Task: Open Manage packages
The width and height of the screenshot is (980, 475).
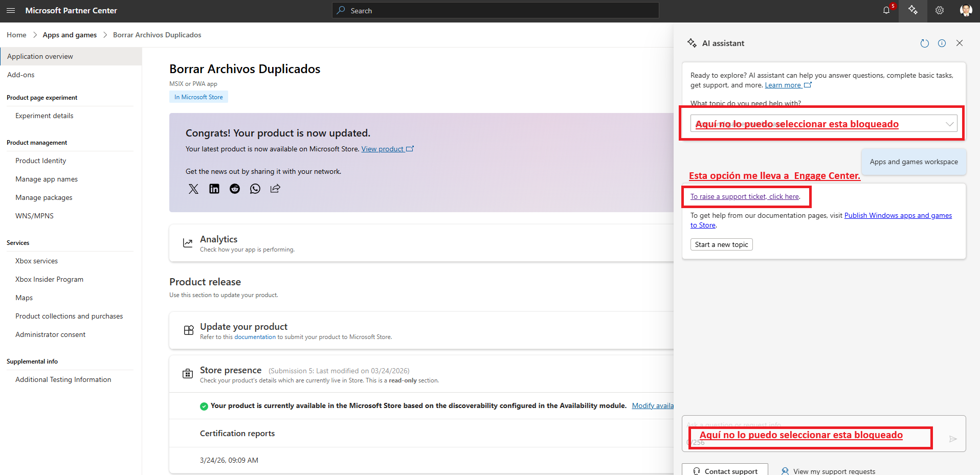Action: click(44, 197)
